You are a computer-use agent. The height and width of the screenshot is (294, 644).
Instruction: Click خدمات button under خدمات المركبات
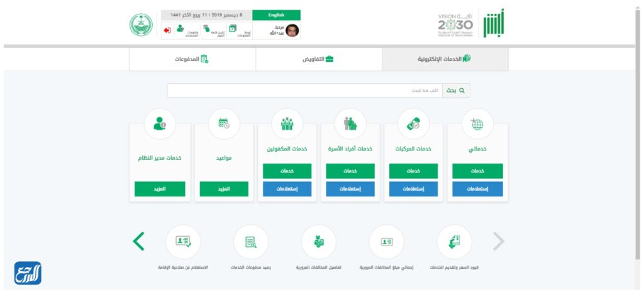pyautogui.click(x=414, y=171)
